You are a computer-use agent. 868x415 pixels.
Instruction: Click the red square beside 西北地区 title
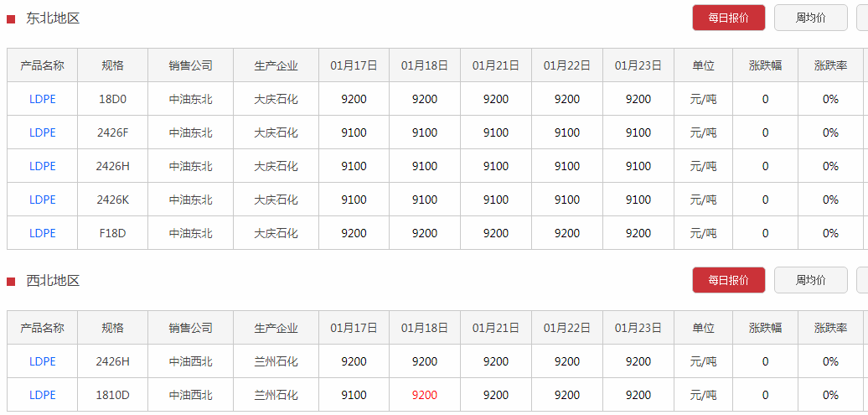point(11,282)
